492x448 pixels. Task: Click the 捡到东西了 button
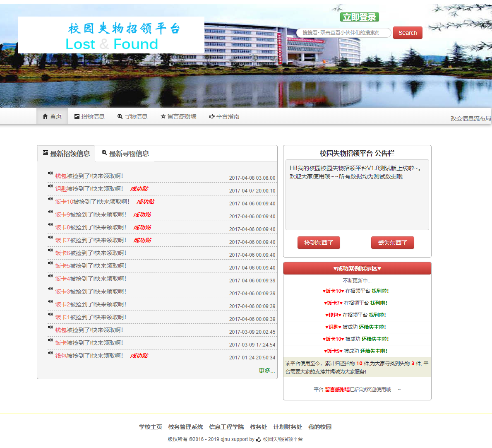point(319,242)
